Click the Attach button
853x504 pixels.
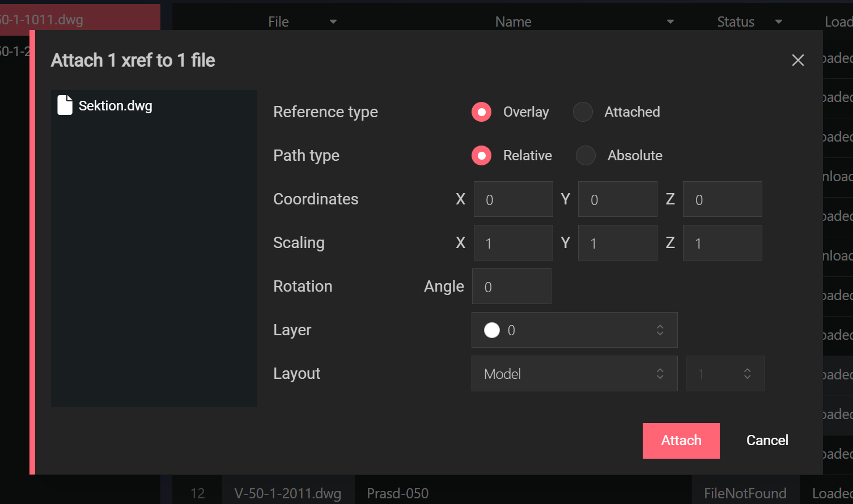(x=681, y=441)
